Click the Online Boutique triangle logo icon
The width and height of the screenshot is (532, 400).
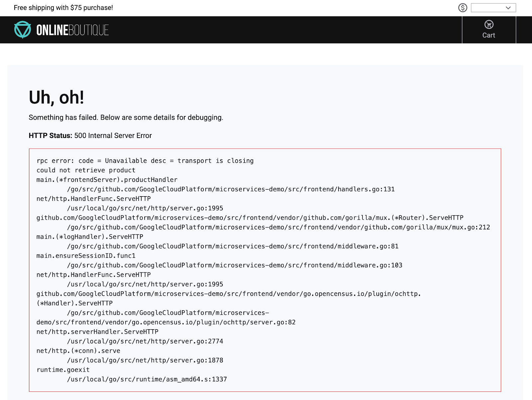(x=23, y=30)
